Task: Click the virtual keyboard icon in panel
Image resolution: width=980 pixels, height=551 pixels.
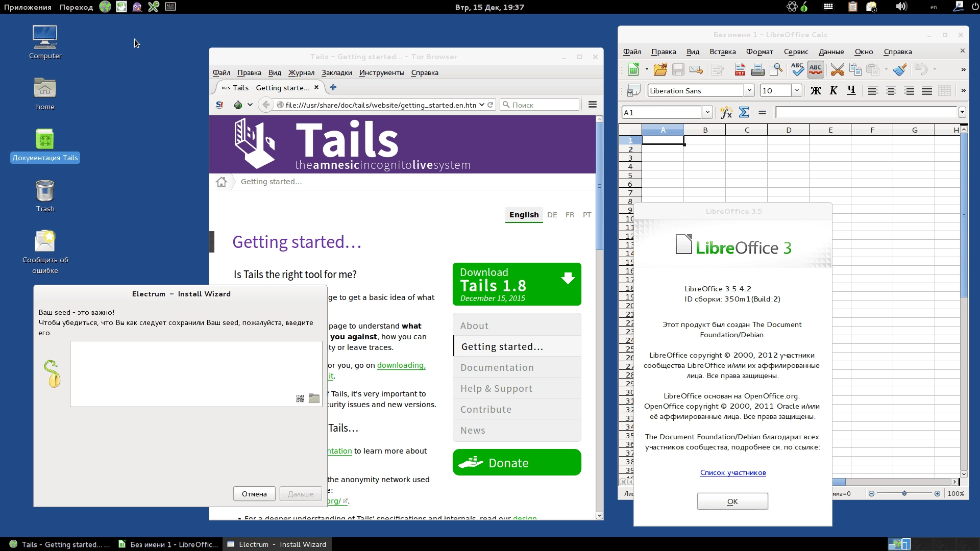Action: click(828, 7)
